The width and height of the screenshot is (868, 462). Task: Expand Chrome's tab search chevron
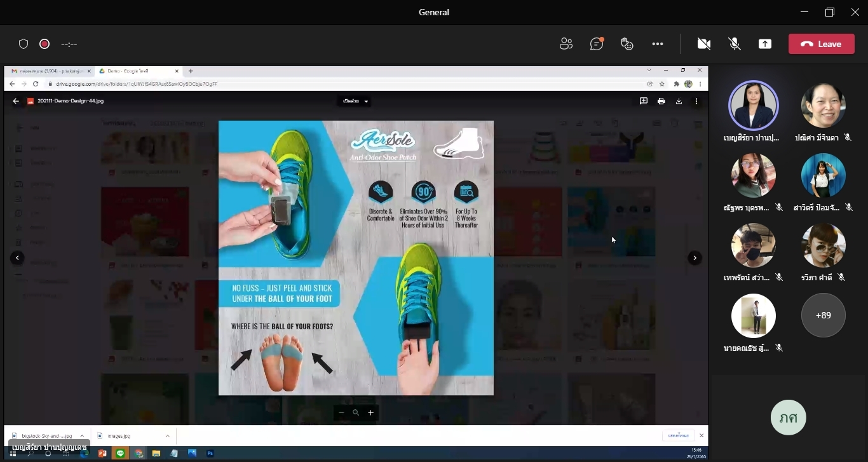click(x=649, y=70)
